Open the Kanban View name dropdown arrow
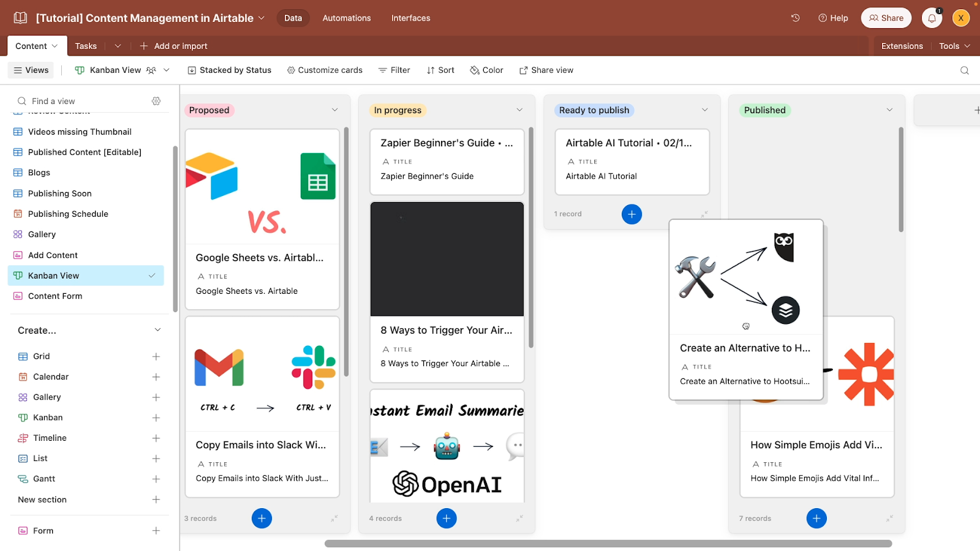The width and height of the screenshot is (980, 551). pos(166,70)
